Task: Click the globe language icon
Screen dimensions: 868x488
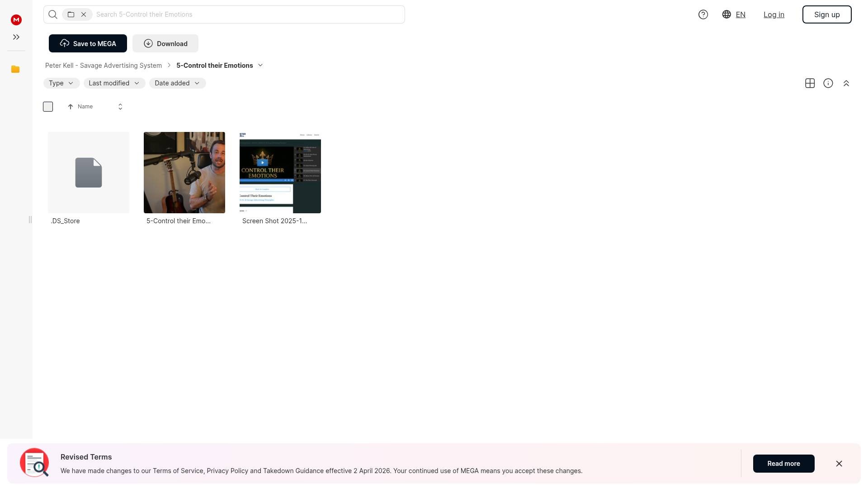Action: (726, 14)
